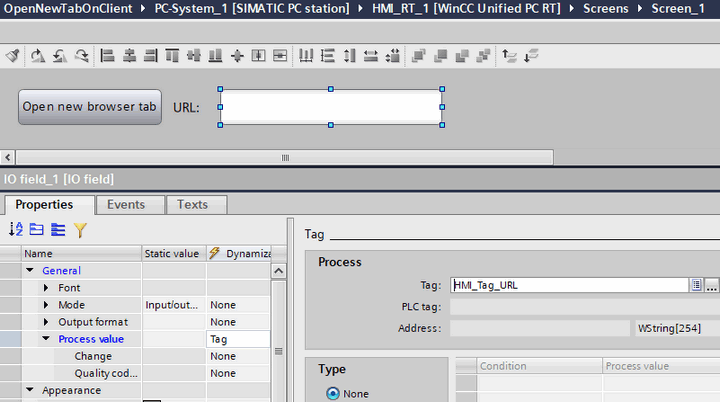Open breadcrumb arrow before Screen_1
This screenshot has width=720, height=402.
tap(640, 9)
